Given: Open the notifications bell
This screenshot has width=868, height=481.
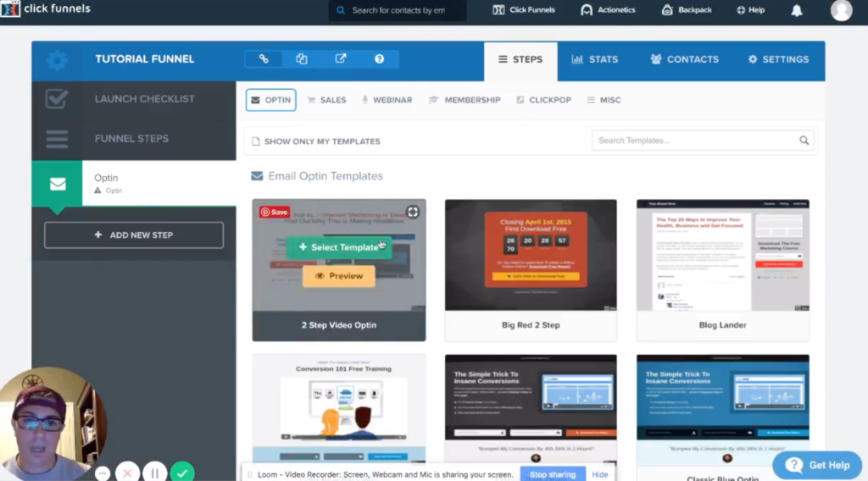Looking at the screenshot, I should 797,10.
